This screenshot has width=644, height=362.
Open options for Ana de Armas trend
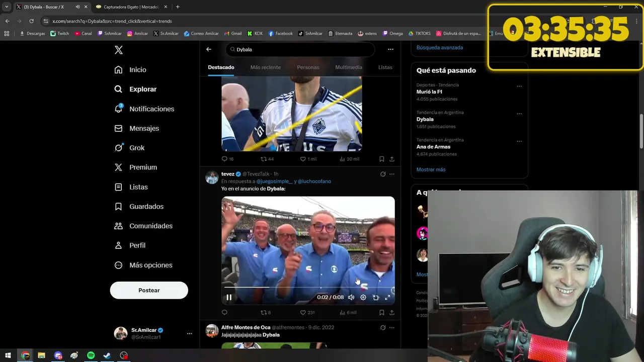519,141
